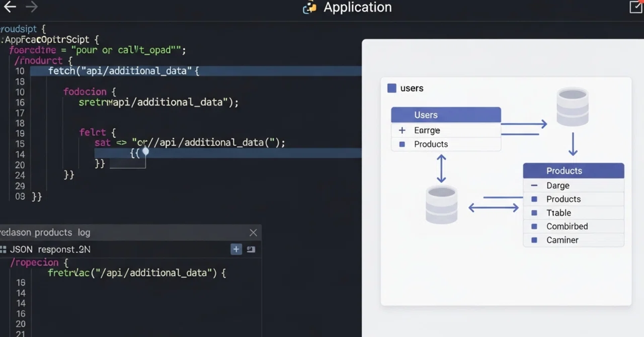The image size is (644, 337).
Task: Click the blue square beside users legend
Action: [x=391, y=88]
